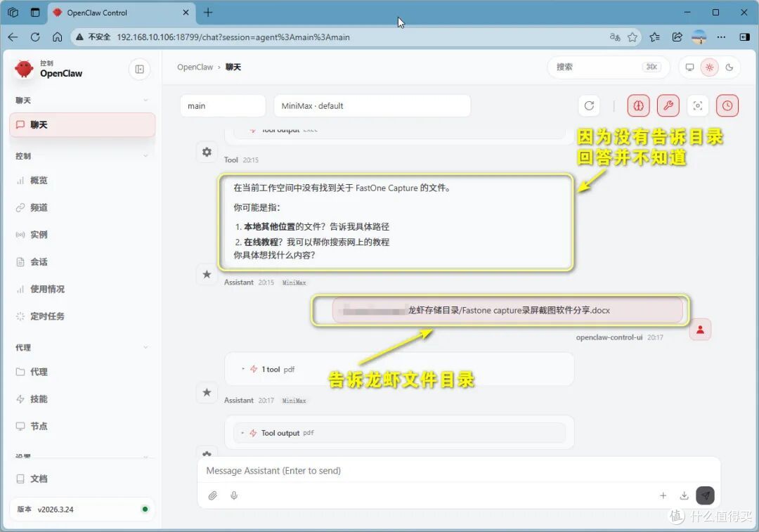Collapse the 控制 sidebar section

click(82, 156)
